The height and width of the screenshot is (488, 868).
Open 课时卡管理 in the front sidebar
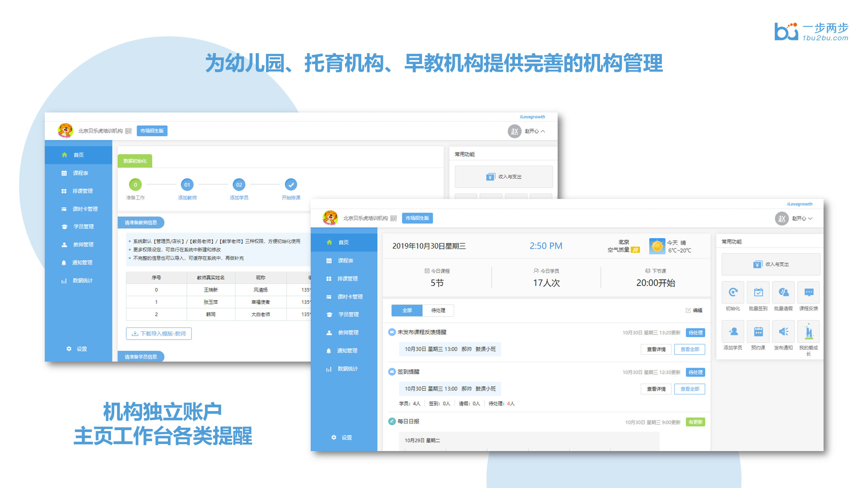pos(349,297)
